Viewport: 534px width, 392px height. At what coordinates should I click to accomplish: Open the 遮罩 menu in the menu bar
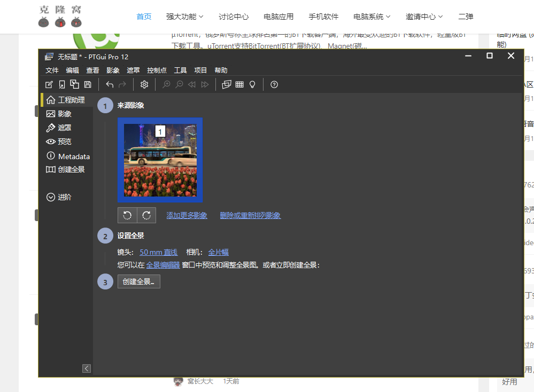(133, 70)
